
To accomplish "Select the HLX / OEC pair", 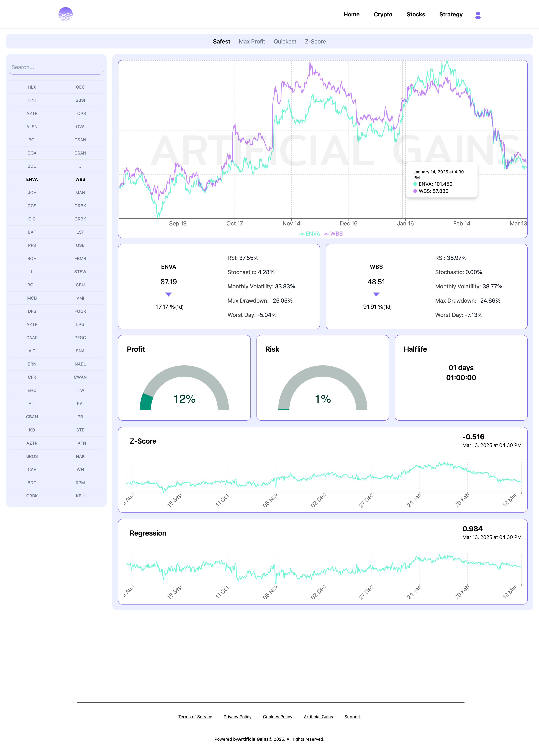I will point(56,87).
